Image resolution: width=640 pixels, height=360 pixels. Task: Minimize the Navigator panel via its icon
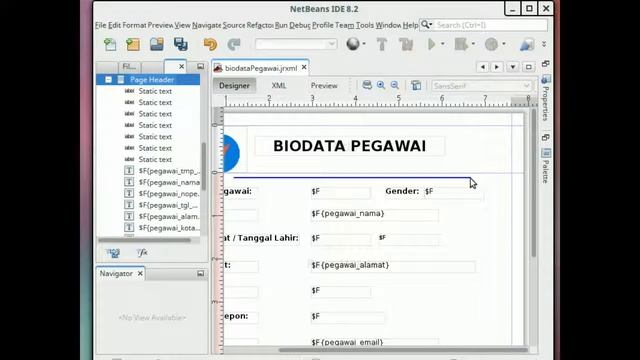200,273
